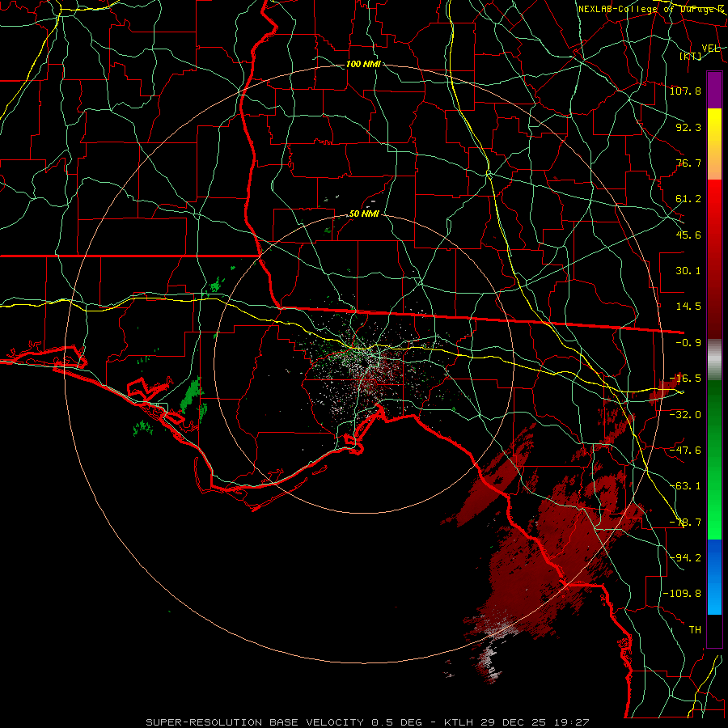728x728 pixels.
Task: Click the 14.5 velocity scale value
Action: 688,307
